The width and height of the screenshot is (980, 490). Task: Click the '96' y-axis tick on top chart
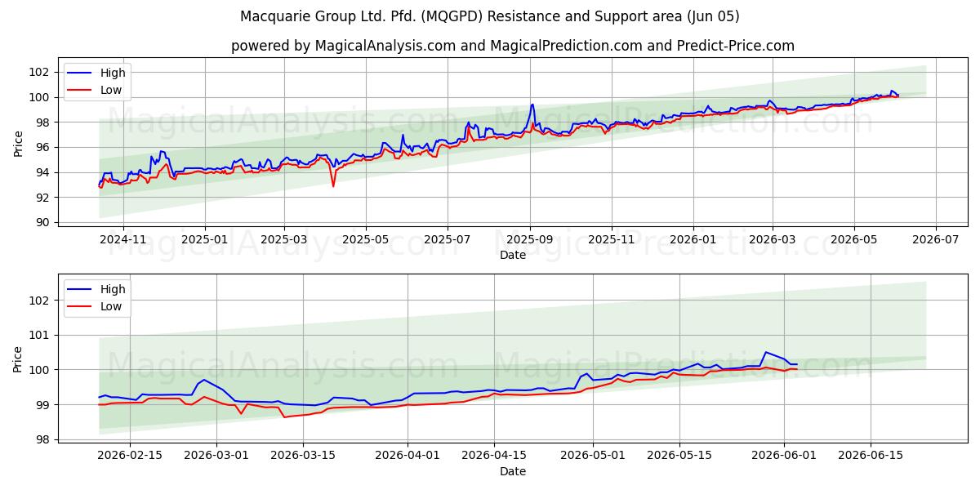(44, 147)
